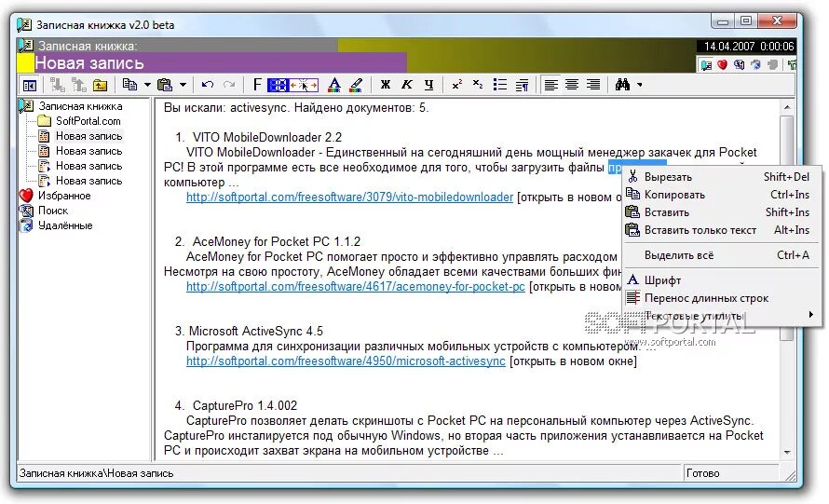
Task: Open the highlight color marker button
Action: [x=356, y=85]
